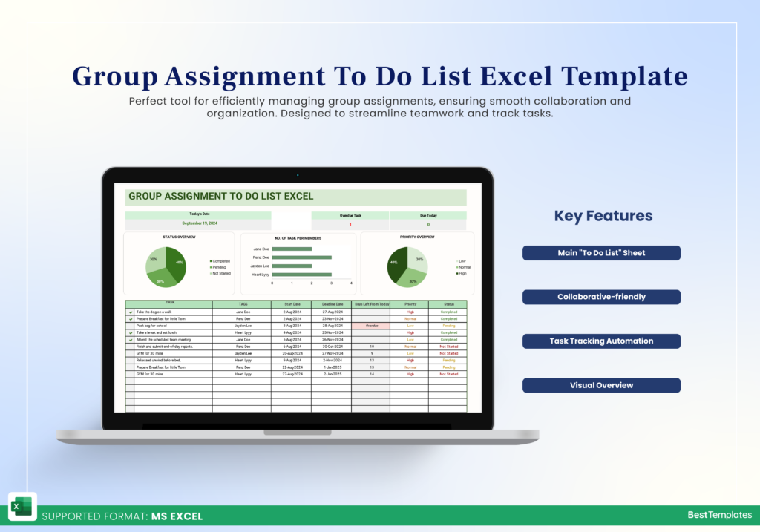
Task: Click the "Take the dog on a walk" task text
Action: coord(154,312)
